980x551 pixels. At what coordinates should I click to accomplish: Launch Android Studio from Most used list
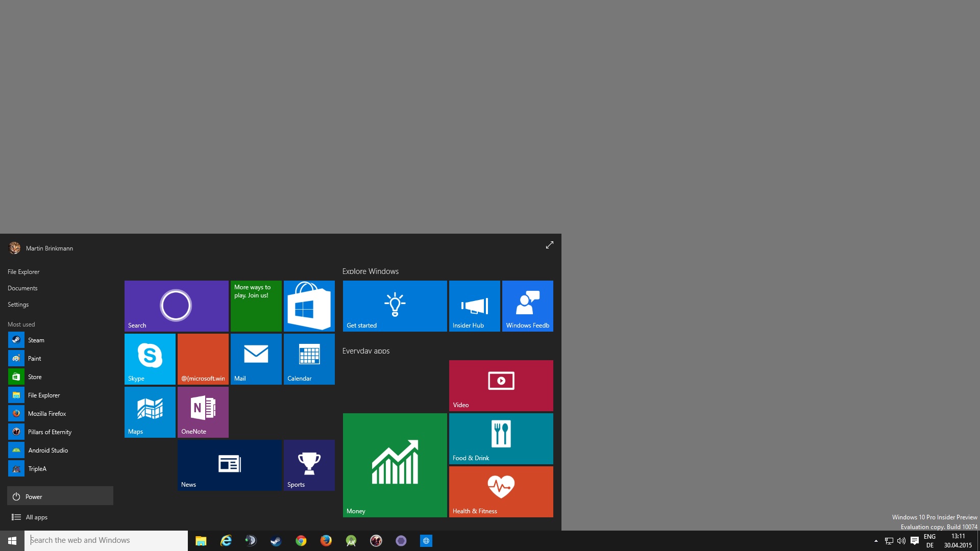click(60, 450)
